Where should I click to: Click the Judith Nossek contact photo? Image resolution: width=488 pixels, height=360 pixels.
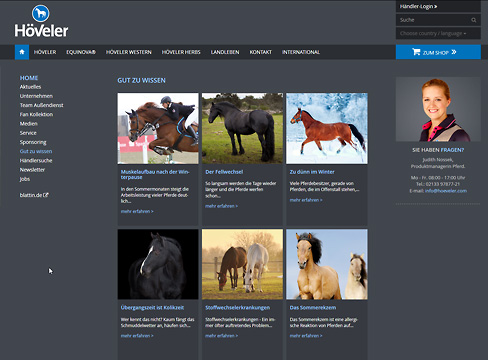[438, 109]
